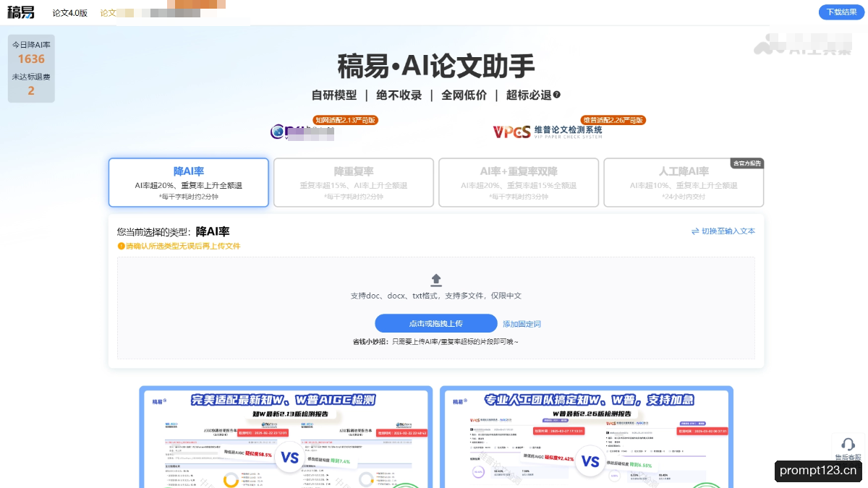Click the 全网低价 text

(464, 95)
